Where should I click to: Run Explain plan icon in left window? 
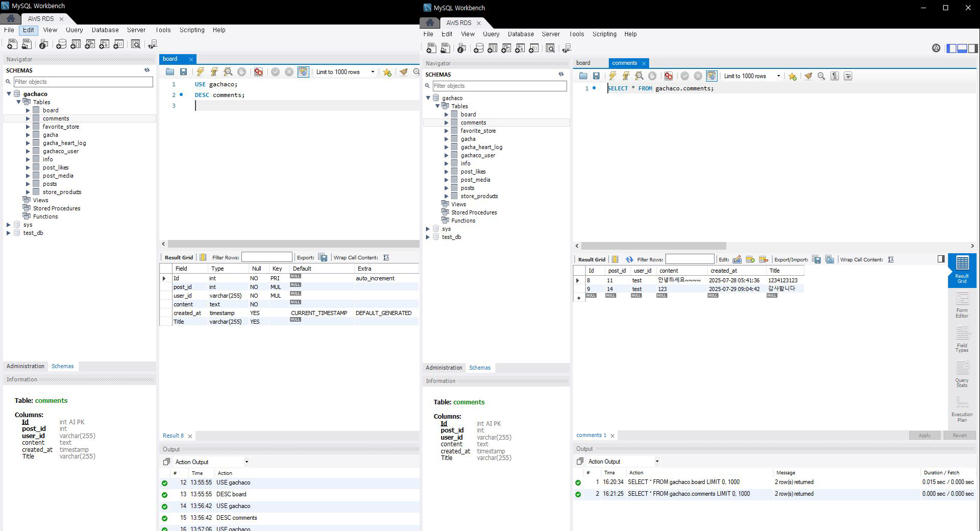click(228, 72)
